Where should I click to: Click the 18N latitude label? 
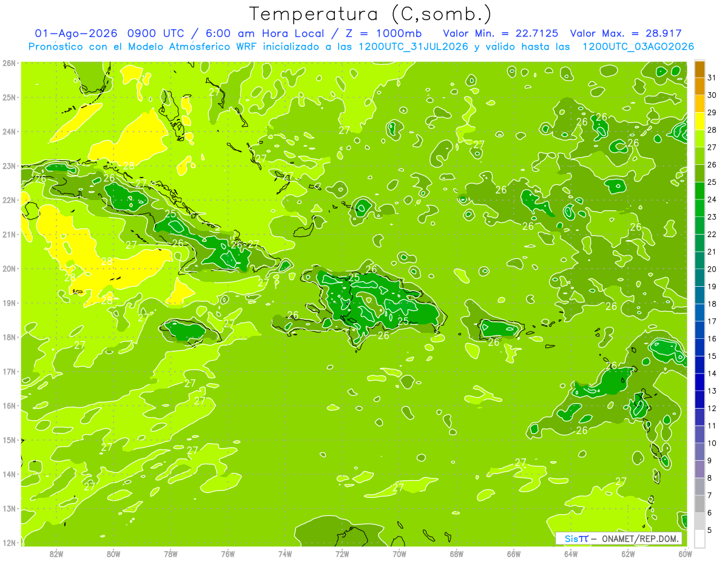tap(9, 337)
